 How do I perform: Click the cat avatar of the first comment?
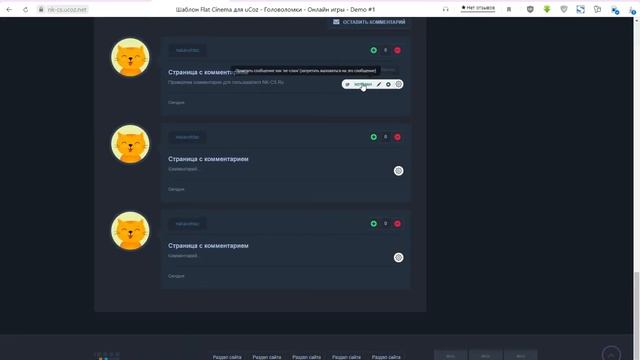[x=130, y=57]
